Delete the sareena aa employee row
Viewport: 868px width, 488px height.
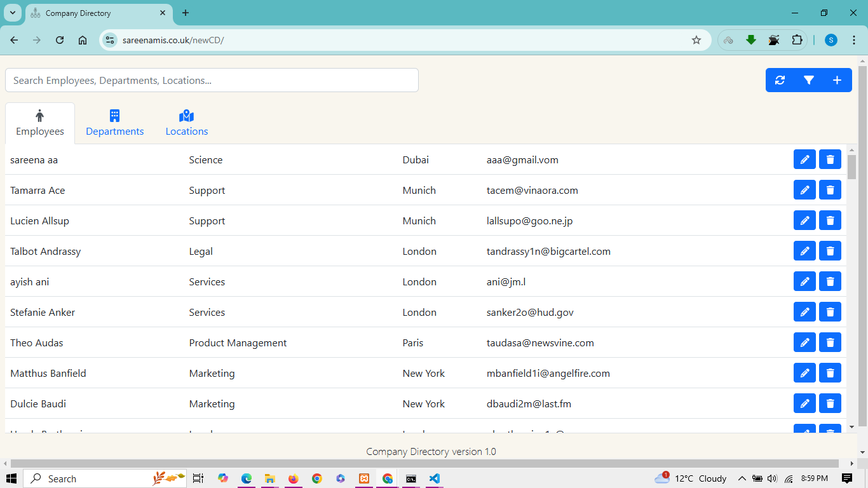830,159
